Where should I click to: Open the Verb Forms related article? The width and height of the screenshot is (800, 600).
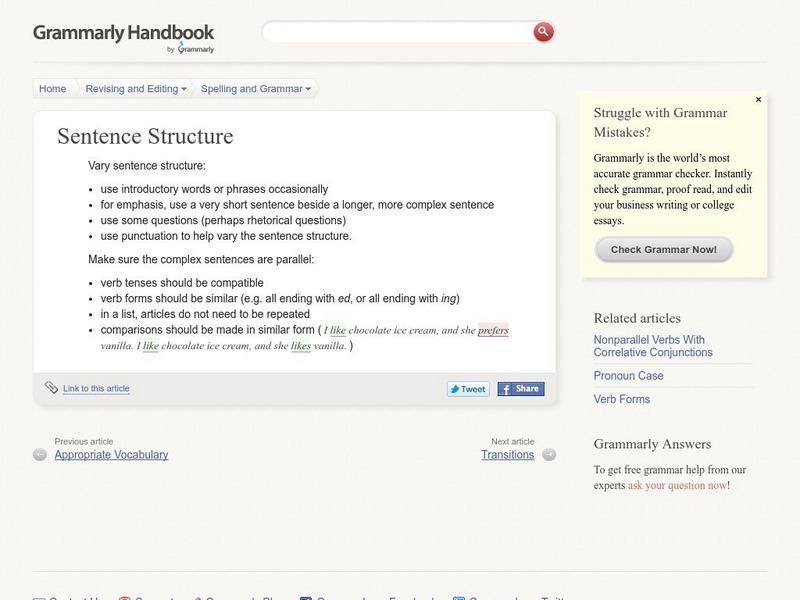pos(621,399)
